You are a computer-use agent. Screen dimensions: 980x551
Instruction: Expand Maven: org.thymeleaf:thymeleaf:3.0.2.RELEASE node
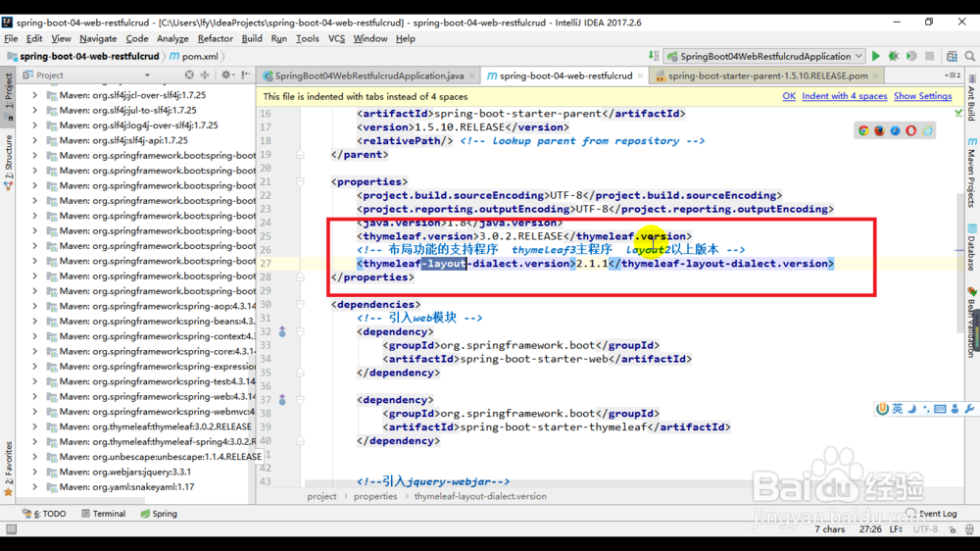click(x=35, y=426)
